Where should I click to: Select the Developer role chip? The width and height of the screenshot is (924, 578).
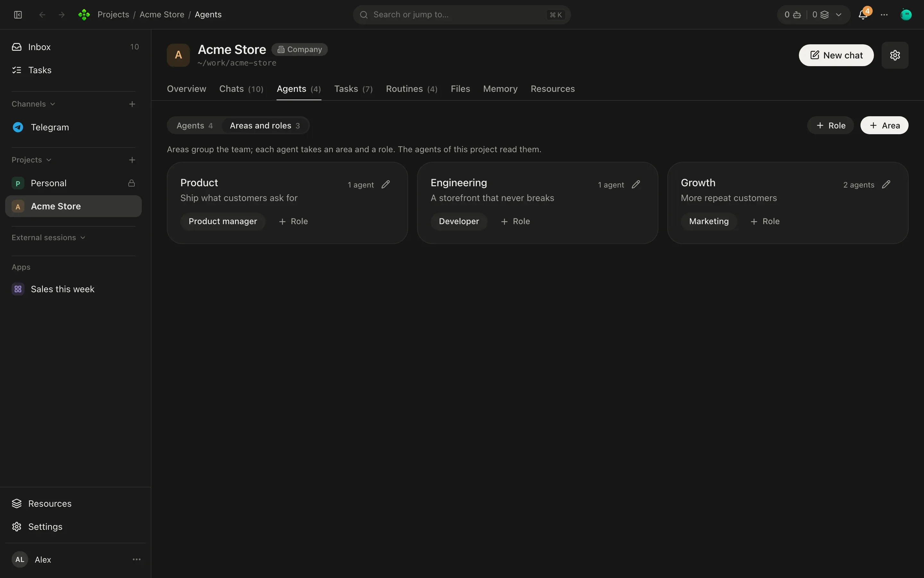(458, 221)
